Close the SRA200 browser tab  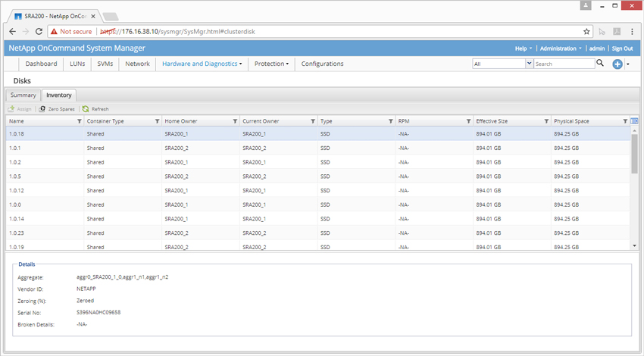point(93,17)
